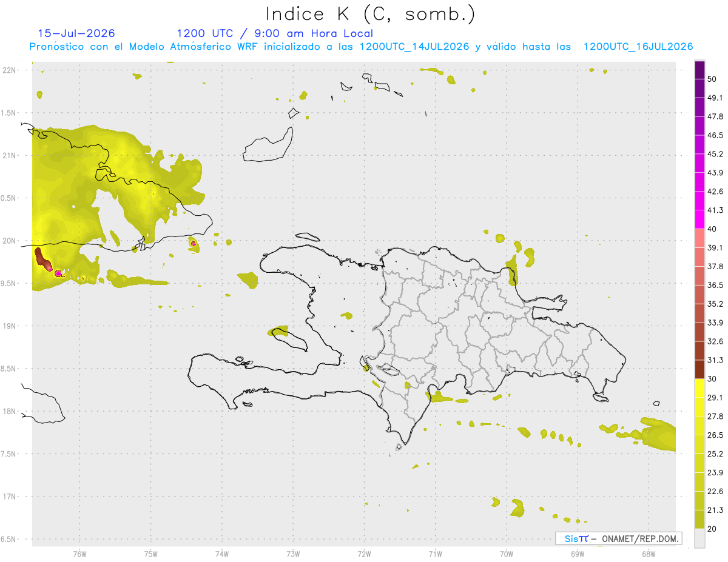This screenshot has width=728, height=562.
Task: Click the colorbar value "46.5"
Action: (715, 135)
